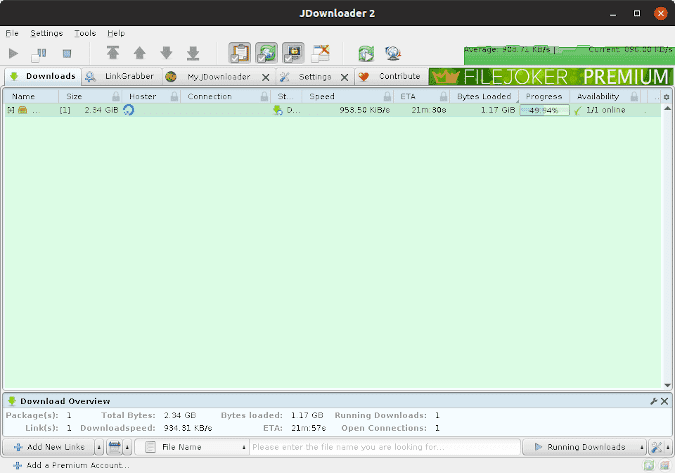This screenshot has height=473, width=675.
Task: Toggle lock on Connection column
Action: point(264,96)
